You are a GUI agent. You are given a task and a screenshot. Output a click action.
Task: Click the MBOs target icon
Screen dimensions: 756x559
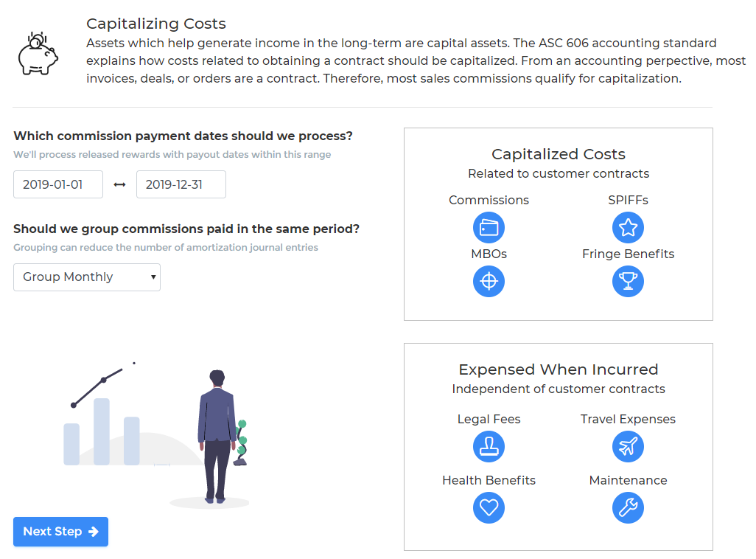click(x=489, y=281)
